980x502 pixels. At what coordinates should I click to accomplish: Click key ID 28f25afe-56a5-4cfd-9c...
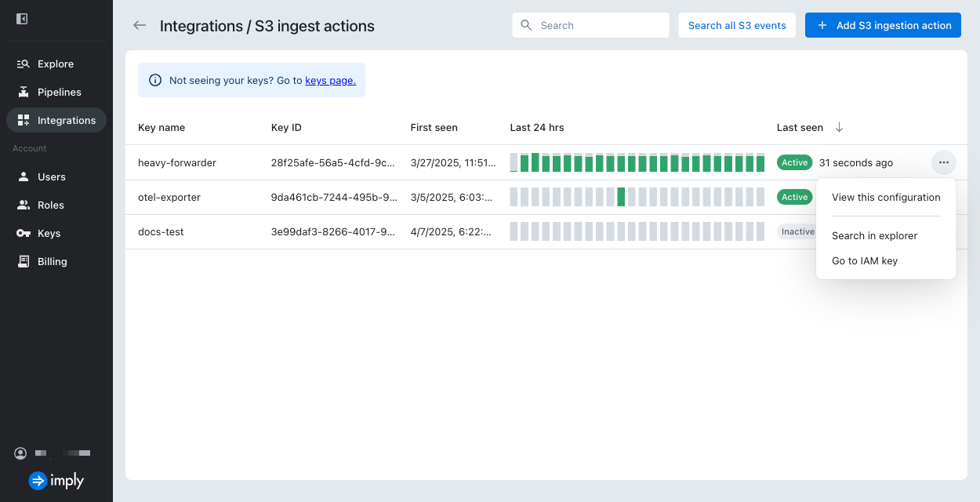click(x=333, y=162)
